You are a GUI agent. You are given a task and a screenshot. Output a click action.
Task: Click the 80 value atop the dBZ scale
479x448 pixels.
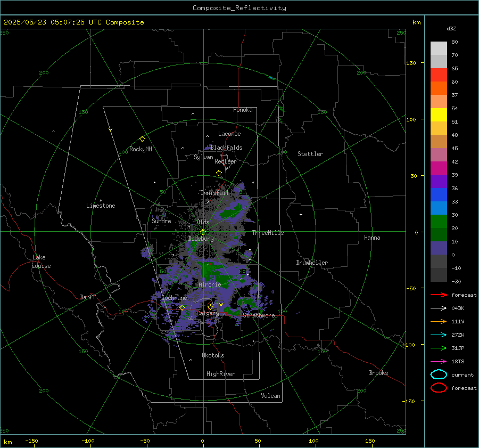tap(455, 42)
